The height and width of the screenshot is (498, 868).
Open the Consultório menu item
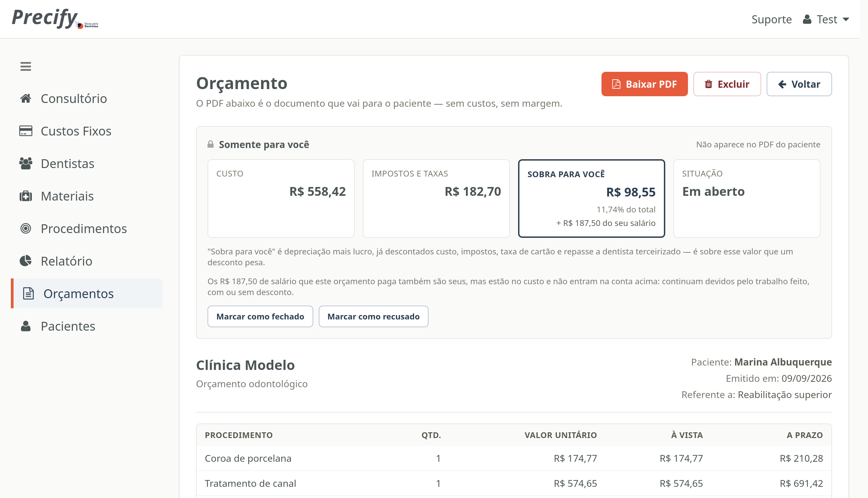[x=87, y=99]
